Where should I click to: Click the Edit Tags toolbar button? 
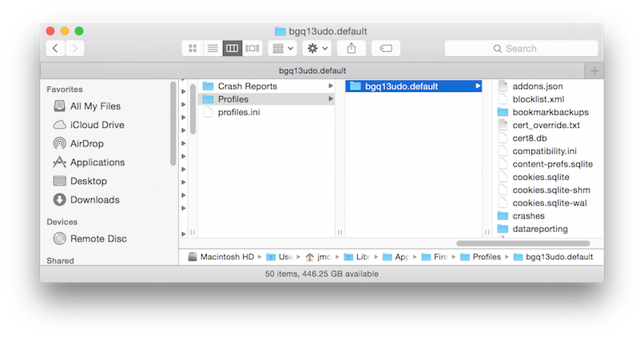click(386, 49)
